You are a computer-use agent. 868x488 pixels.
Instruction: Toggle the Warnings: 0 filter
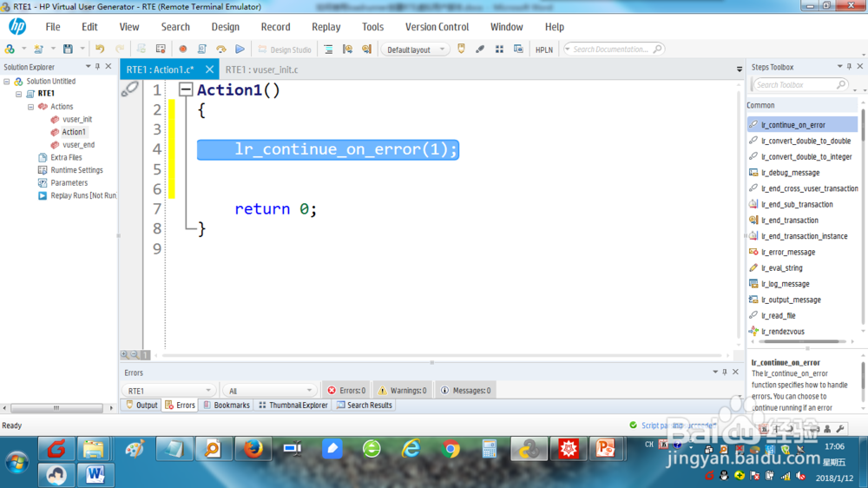coord(403,391)
